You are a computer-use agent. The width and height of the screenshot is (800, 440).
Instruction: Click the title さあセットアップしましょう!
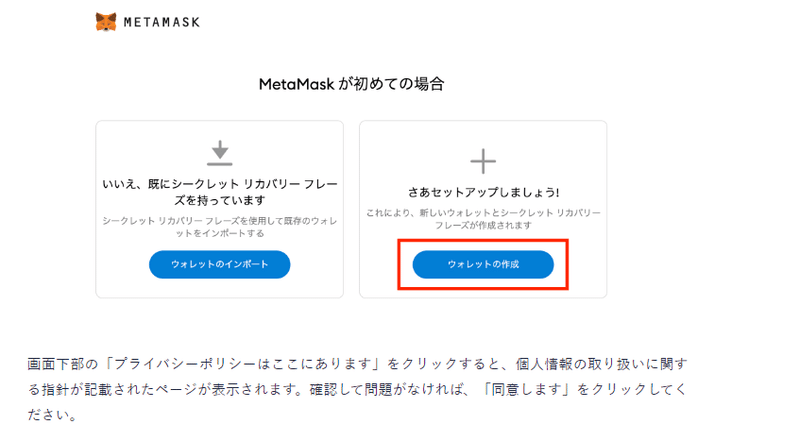(483, 192)
